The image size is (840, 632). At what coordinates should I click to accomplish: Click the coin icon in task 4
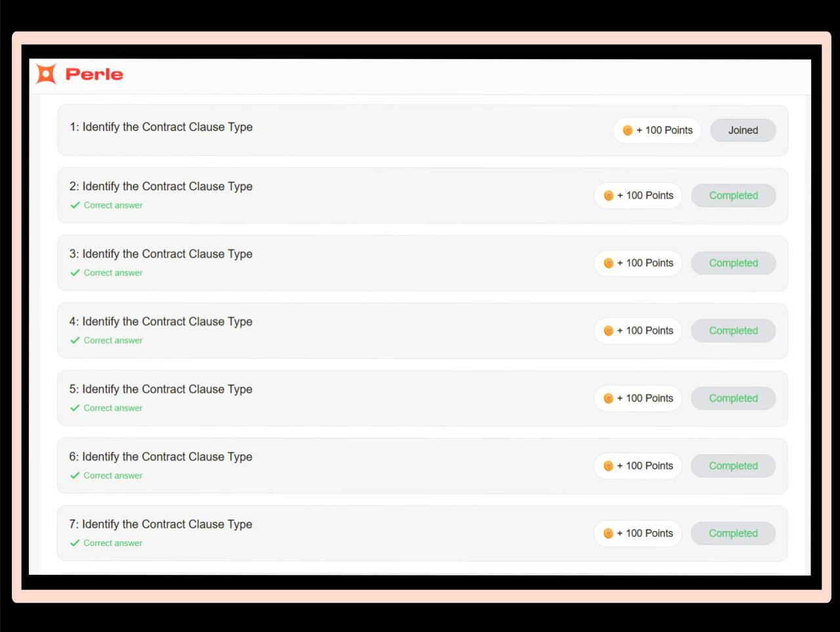point(608,331)
